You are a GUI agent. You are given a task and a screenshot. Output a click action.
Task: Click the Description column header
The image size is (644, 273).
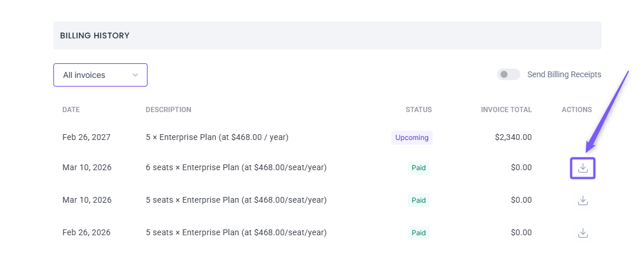(168, 110)
